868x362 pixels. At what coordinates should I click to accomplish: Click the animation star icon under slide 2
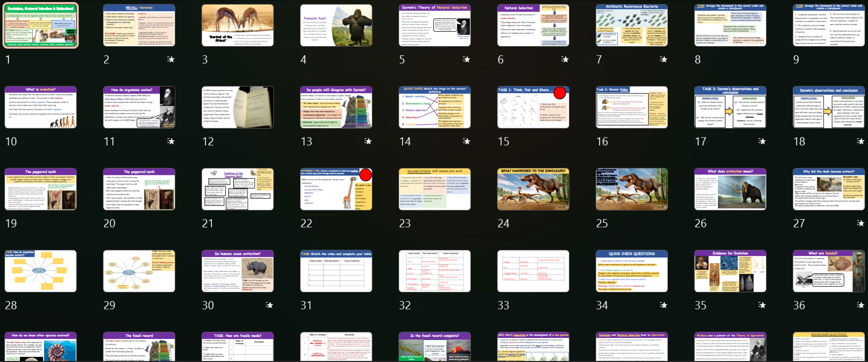click(171, 60)
